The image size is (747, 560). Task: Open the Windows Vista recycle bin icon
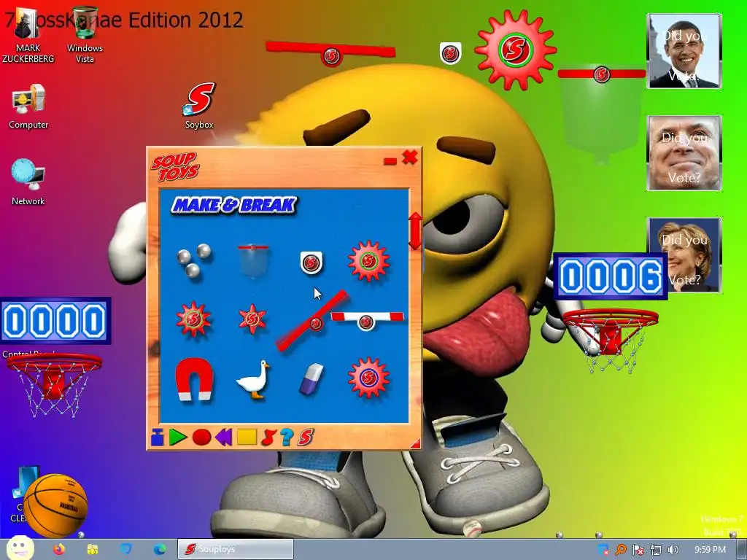pos(85,35)
